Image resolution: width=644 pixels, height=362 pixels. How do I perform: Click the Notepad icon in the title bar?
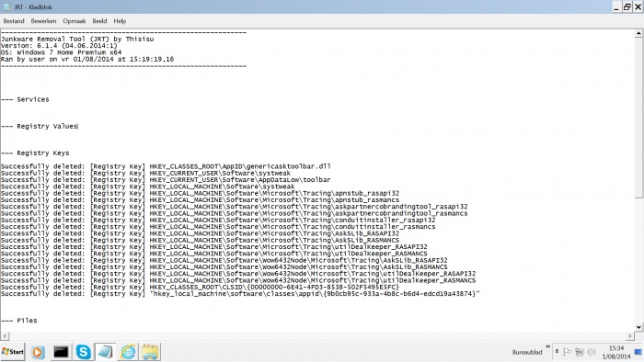tap(7, 7)
